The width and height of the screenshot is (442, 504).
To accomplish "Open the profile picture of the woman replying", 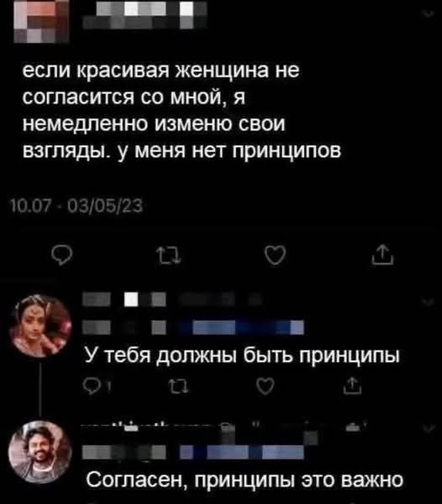I will pos(40,326).
